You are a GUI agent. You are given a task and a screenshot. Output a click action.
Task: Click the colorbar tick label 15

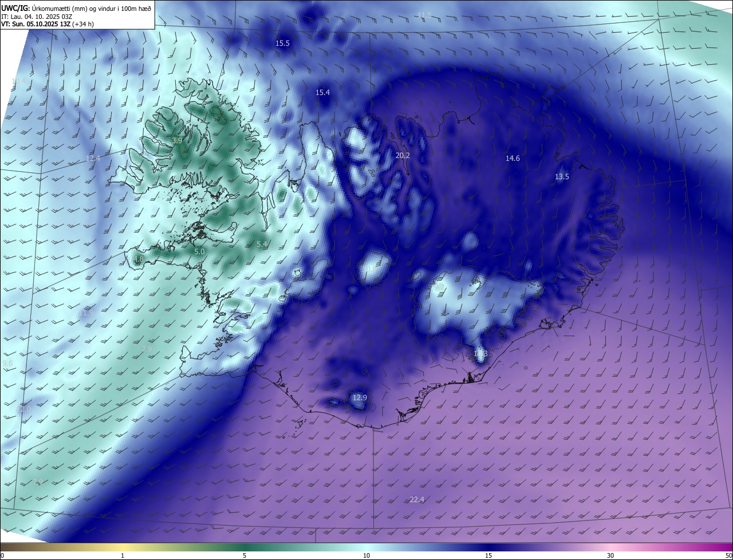click(488, 556)
